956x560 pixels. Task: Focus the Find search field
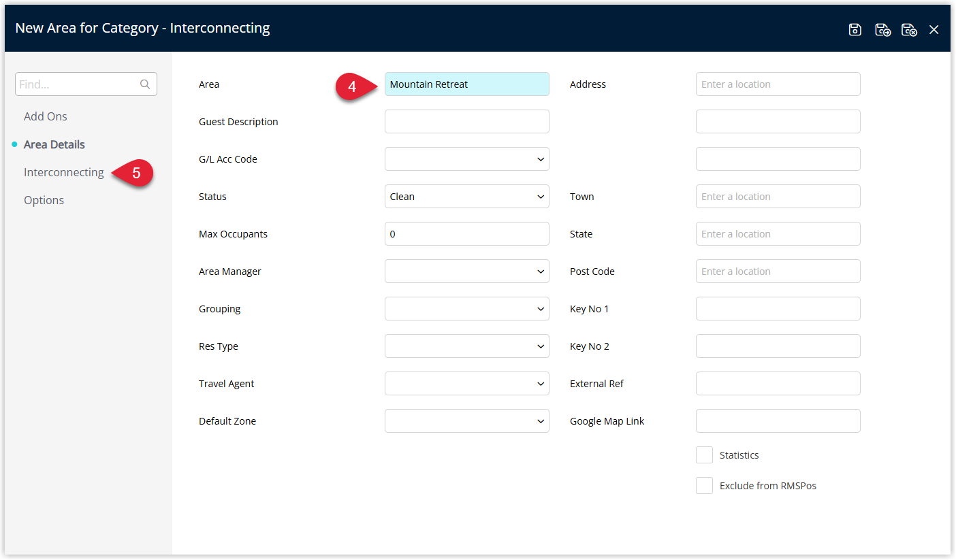point(86,84)
